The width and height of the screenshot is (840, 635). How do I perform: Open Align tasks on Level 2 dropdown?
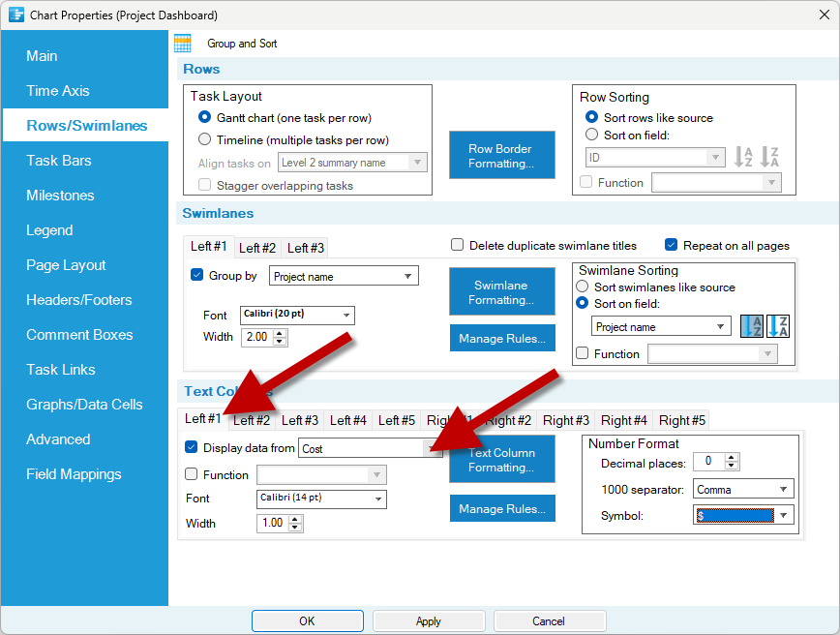click(x=352, y=163)
